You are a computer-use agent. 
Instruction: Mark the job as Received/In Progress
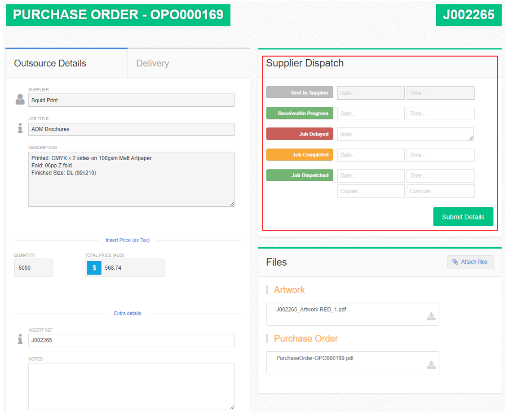point(300,113)
